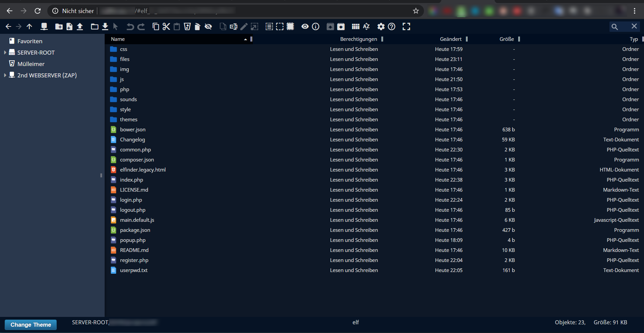Viewport: 644px width, 333px height.
Task: Focus the elFinder search field
Action: (x=625, y=26)
